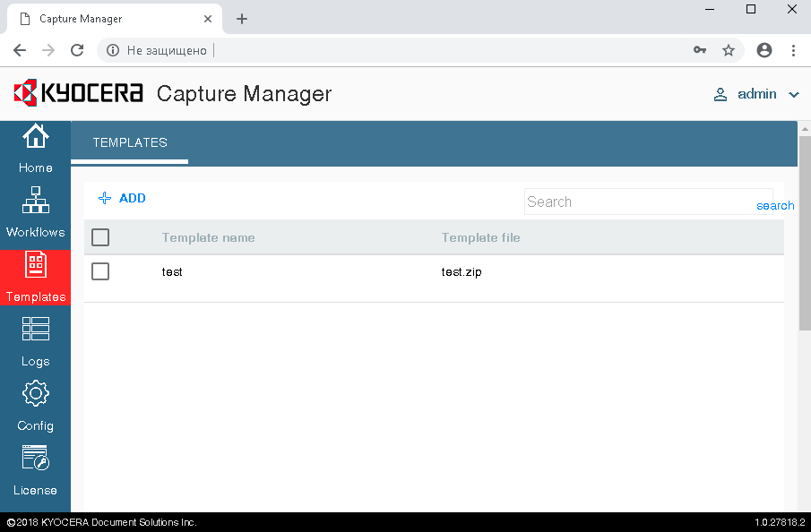
Task: Click the plus icon beside ADD
Action: (x=105, y=198)
